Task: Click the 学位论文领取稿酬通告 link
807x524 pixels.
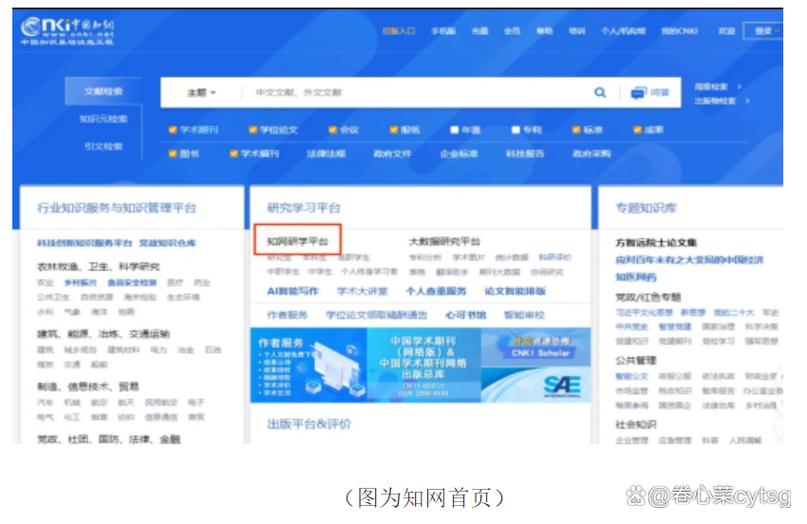Action: (376, 315)
